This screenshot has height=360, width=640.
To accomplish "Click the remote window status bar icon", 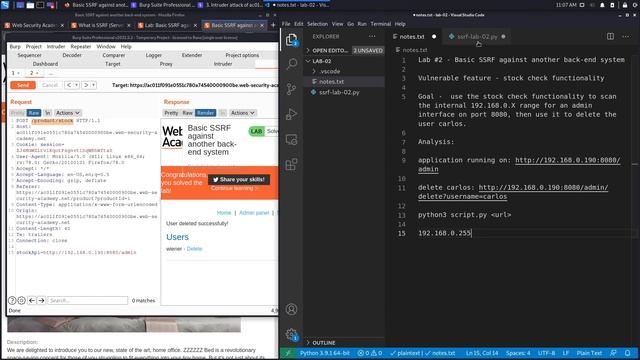I will coord(288,353).
